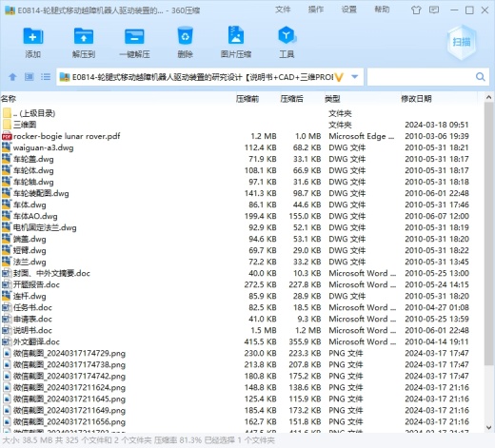Click the DWG icon of 车体AO.dwg
Image resolution: width=495 pixels, height=448 pixels.
7,216
